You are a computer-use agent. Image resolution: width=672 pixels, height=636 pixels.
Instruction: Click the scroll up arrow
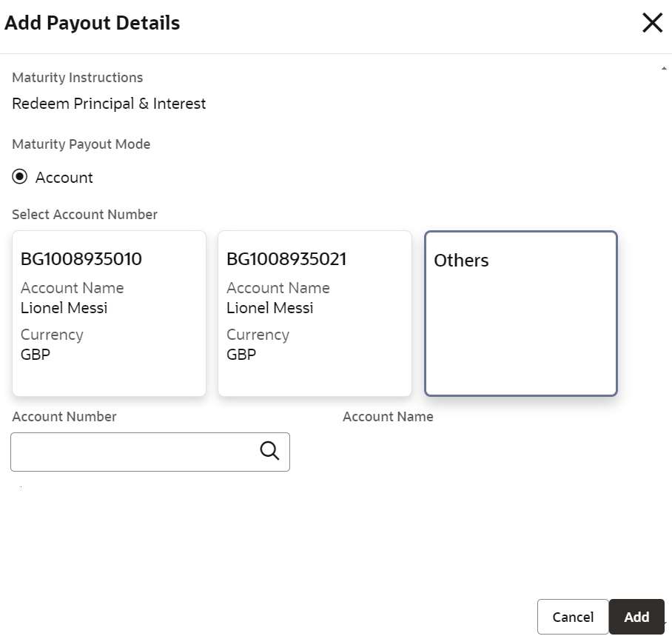pos(663,69)
